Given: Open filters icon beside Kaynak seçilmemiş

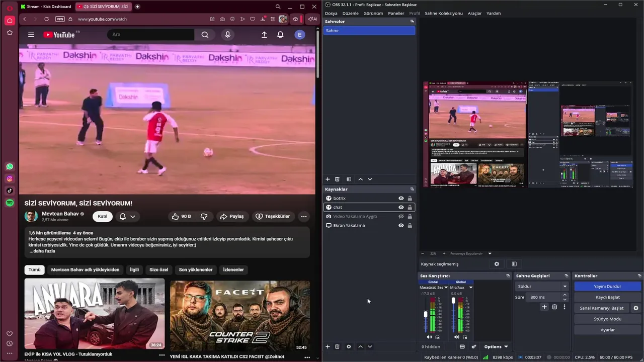Looking at the screenshot, I should tap(514, 264).
